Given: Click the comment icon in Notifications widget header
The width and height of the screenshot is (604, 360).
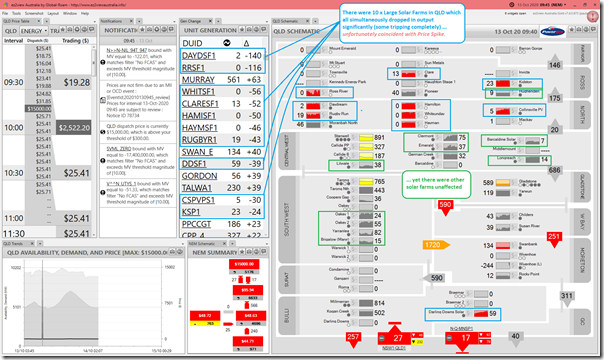Looking at the screenshot, I should click(172, 30).
